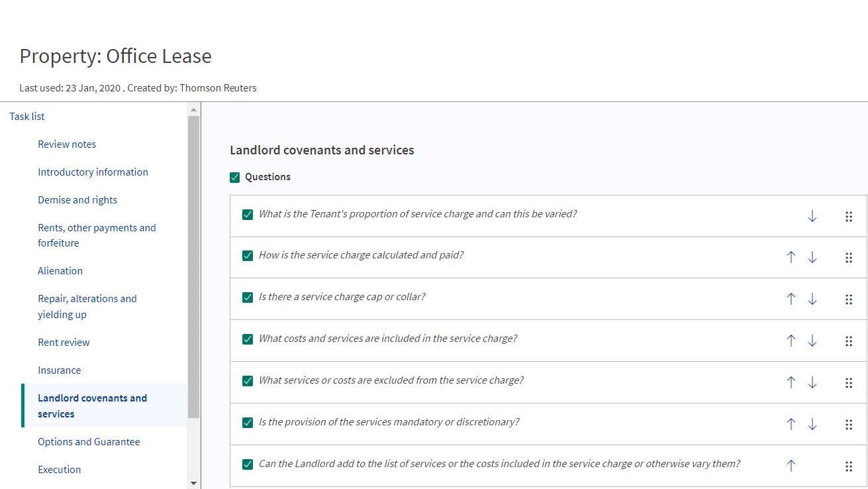Move up 'What costs and services are included' question
Screen dimensions: 868x489
tap(791, 341)
